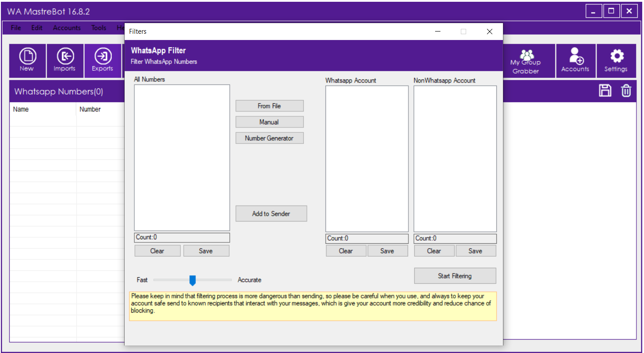Click the NonWhatsapp Account Count:0 field

(455, 238)
